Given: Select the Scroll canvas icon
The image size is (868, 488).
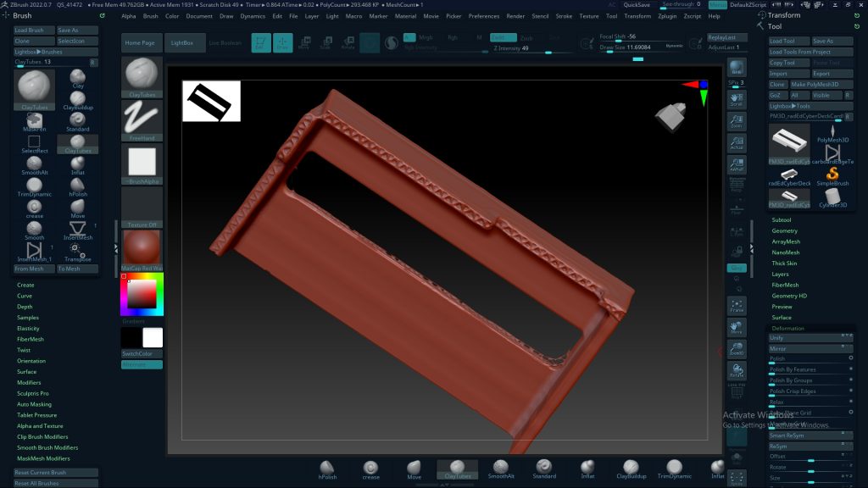Looking at the screenshot, I should [x=737, y=100].
